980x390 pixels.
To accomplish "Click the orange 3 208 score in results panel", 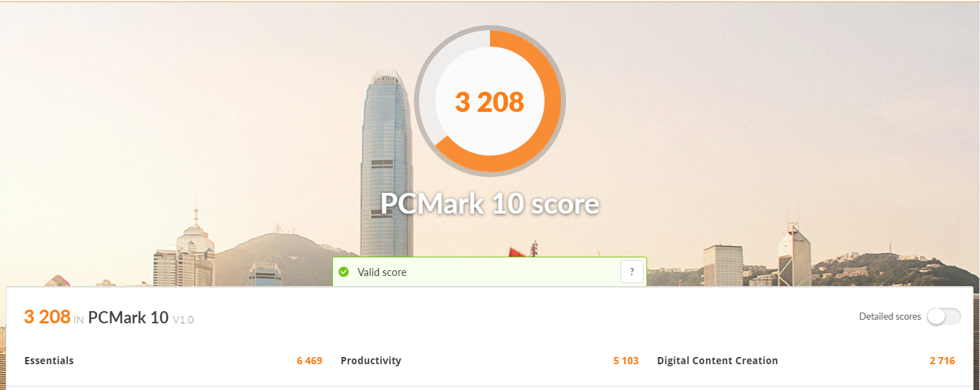I will click(x=47, y=317).
